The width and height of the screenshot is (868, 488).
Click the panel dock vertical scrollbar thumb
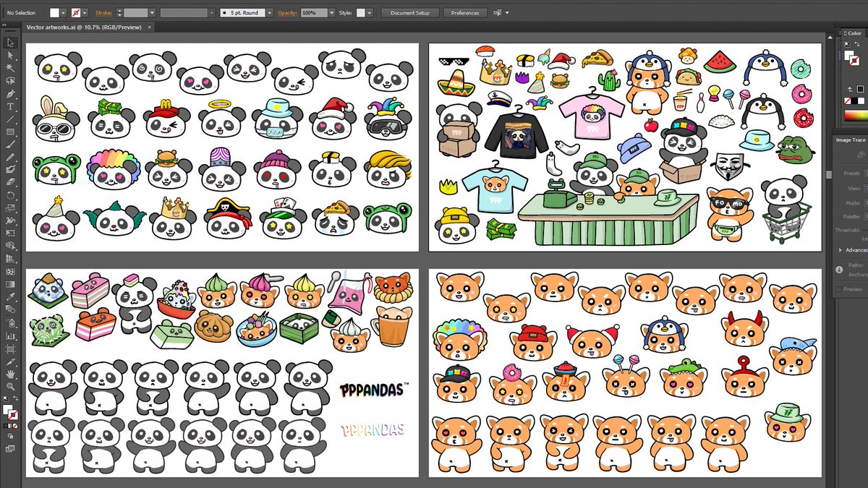[x=829, y=174]
